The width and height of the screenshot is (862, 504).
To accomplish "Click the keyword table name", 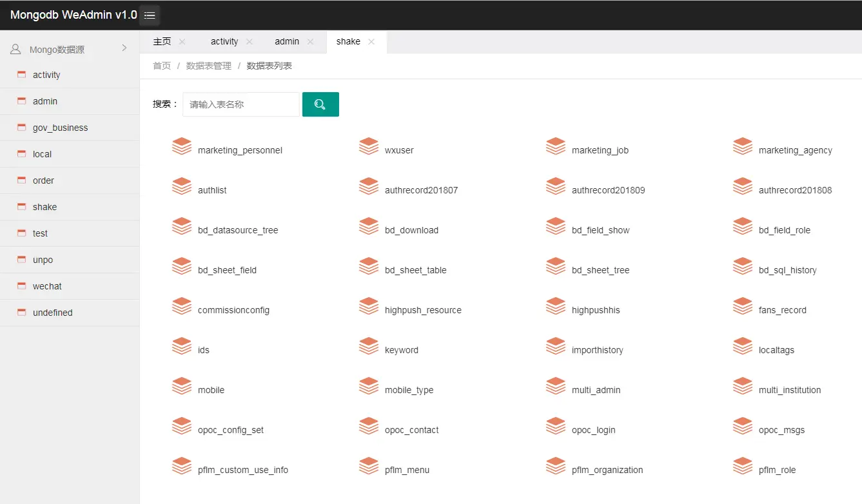I will (x=402, y=350).
